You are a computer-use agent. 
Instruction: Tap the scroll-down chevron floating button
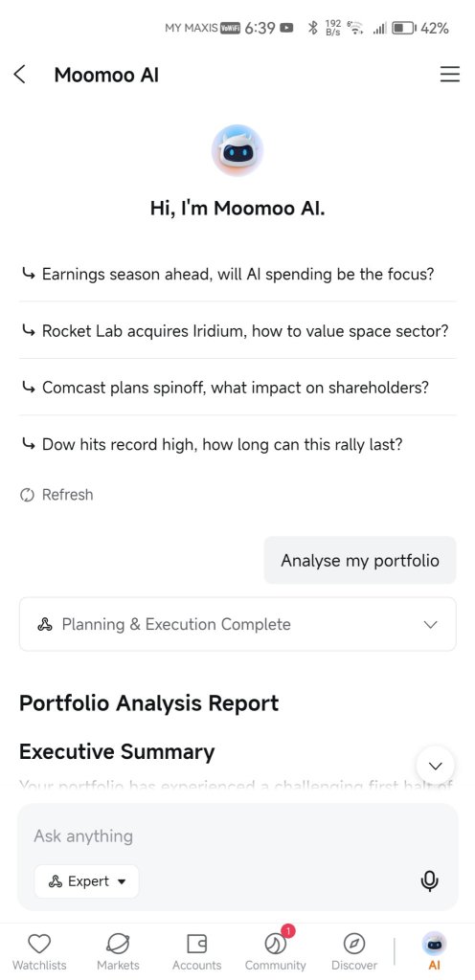tap(435, 766)
